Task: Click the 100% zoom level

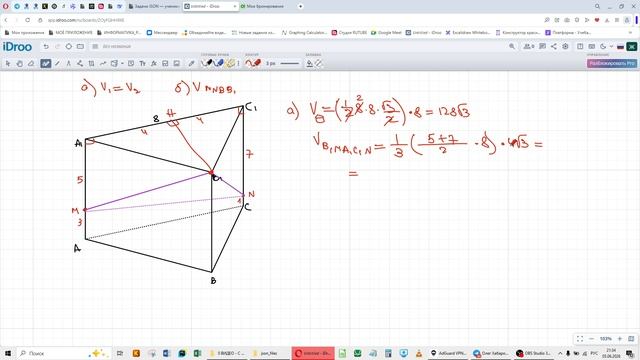Action: [x=605, y=339]
